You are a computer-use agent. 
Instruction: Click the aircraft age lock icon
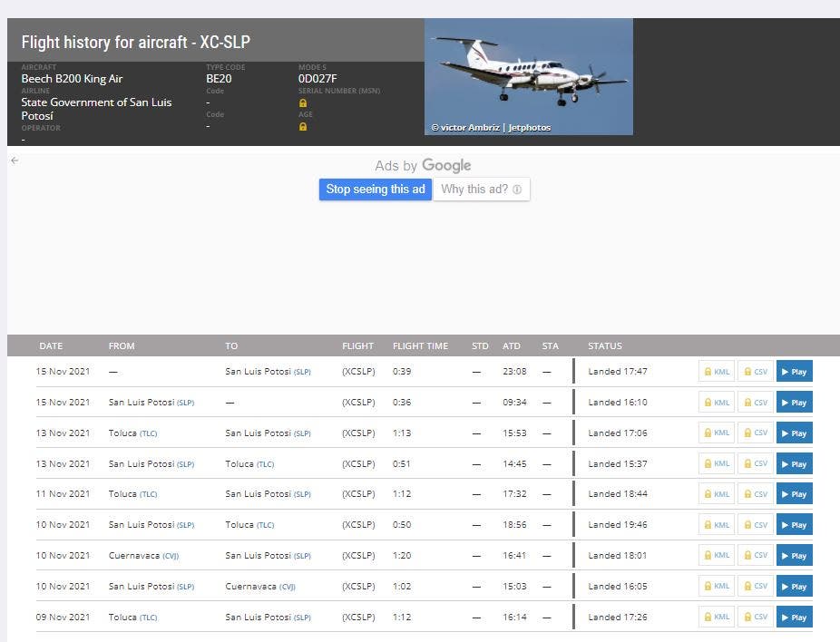(303, 127)
